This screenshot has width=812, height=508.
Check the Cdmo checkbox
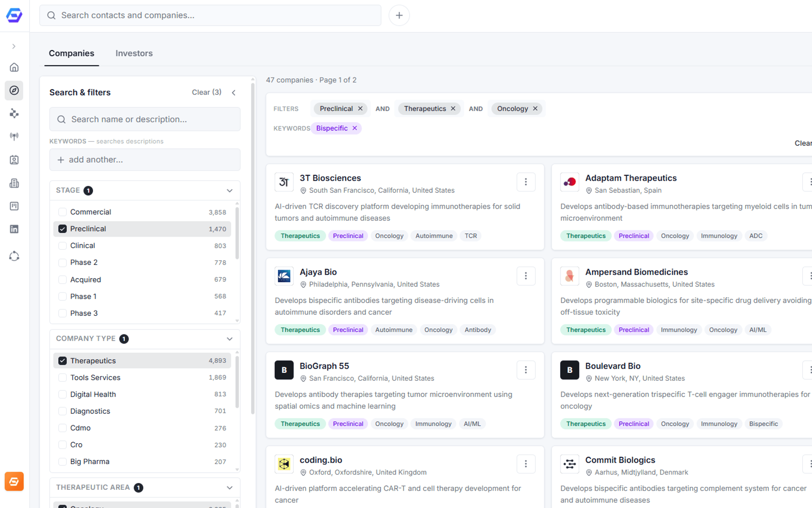[x=62, y=428]
